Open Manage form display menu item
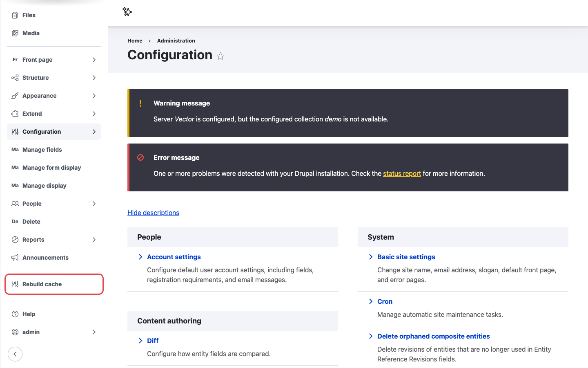The width and height of the screenshot is (588, 368). pyautogui.click(x=54, y=168)
